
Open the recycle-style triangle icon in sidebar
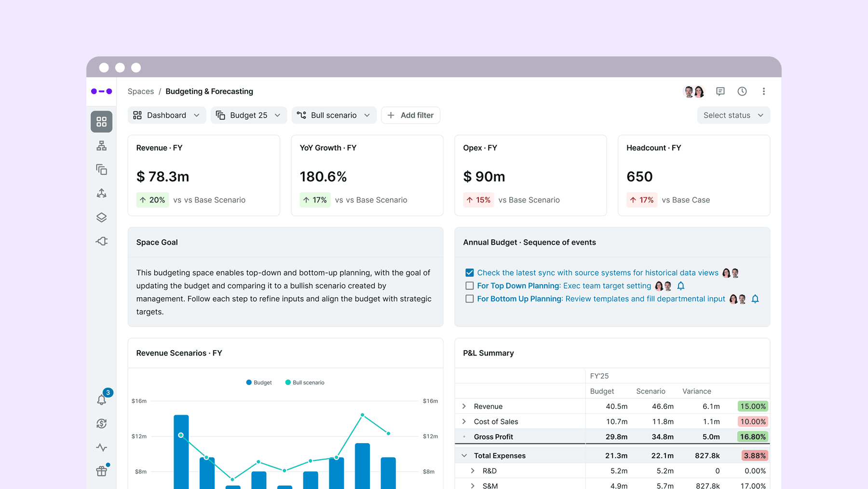click(x=101, y=193)
